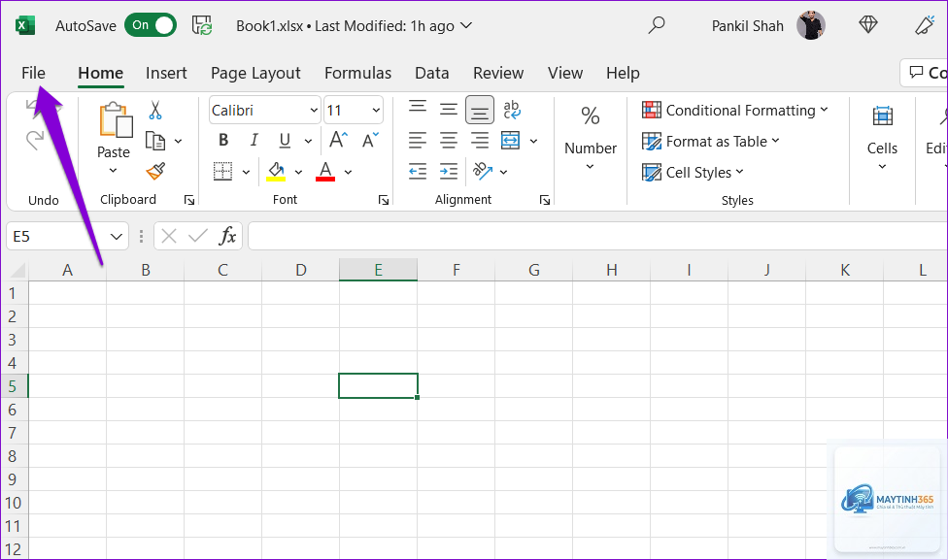Align text right
The height and width of the screenshot is (560, 948).
coord(480,140)
